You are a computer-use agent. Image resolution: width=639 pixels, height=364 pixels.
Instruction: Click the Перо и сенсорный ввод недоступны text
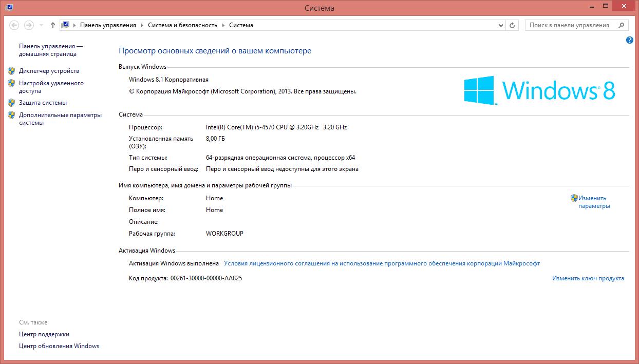pyautogui.click(x=282, y=169)
